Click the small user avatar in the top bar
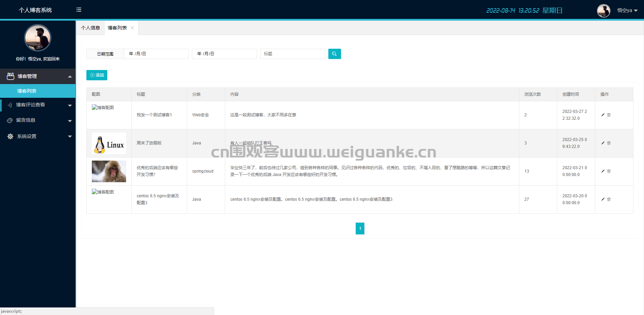Viewport: 644px width, 315px height. point(604,11)
